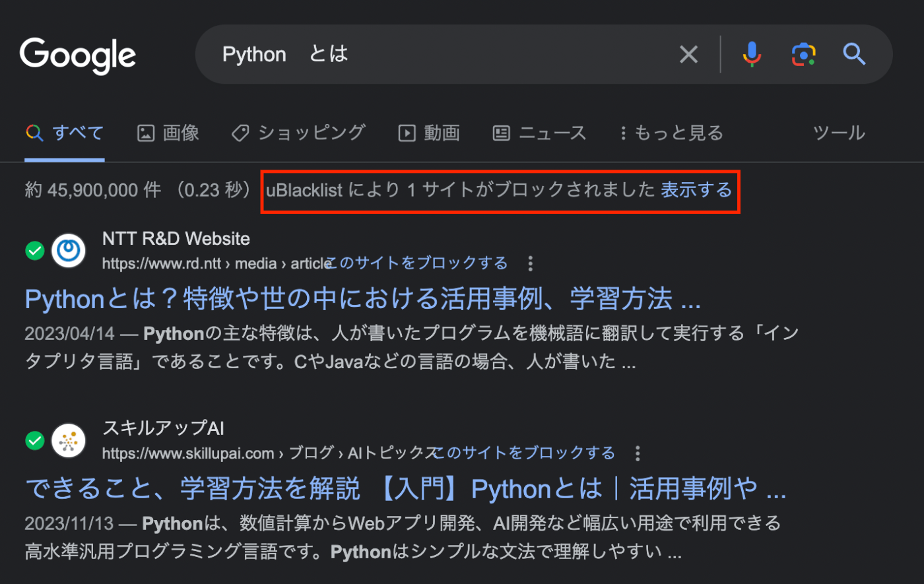The image size is (924, 584).
Task: Click スキルアップAI site name
Action: pyautogui.click(x=164, y=428)
